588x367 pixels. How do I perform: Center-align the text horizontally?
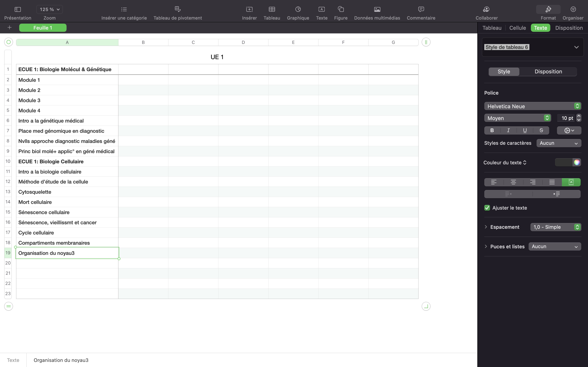[513, 182]
